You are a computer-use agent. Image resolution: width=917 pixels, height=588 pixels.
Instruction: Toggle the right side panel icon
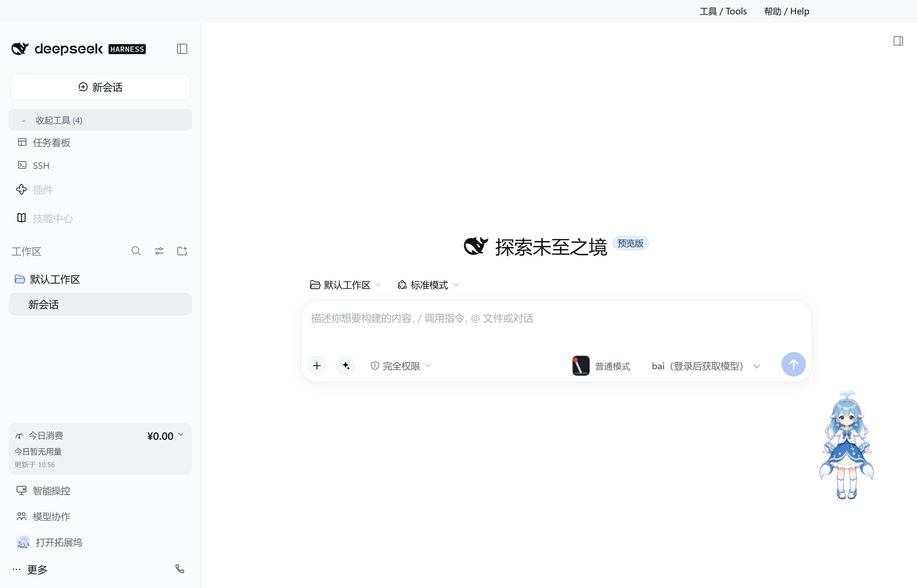[898, 41]
